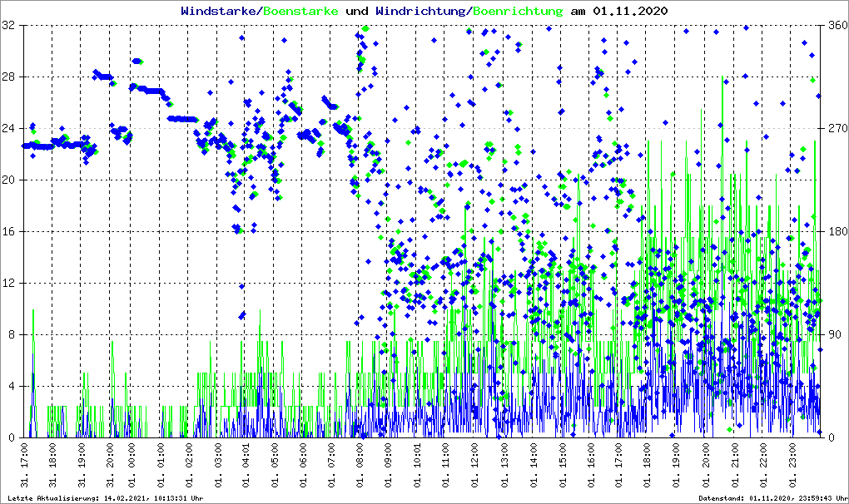The width and height of the screenshot is (849, 504).
Task: Click left axis value 16
Action: (x=8, y=232)
